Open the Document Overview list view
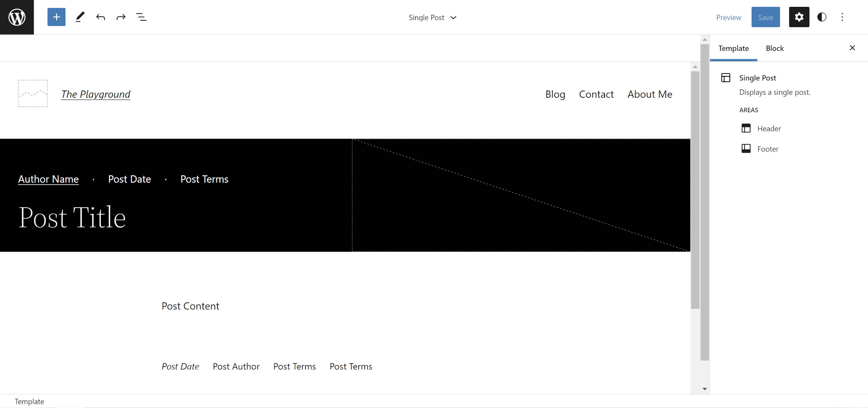This screenshot has width=868, height=408. [x=141, y=17]
